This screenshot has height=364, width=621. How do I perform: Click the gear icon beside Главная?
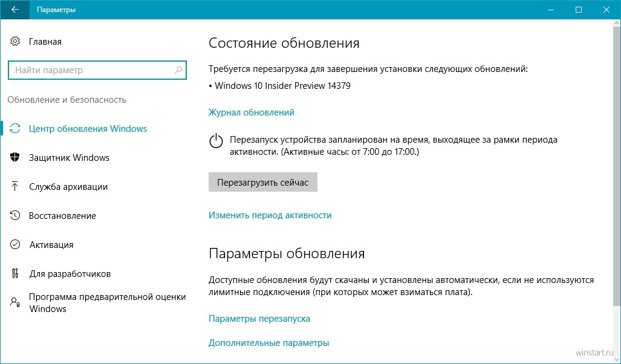tap(15, 41)
